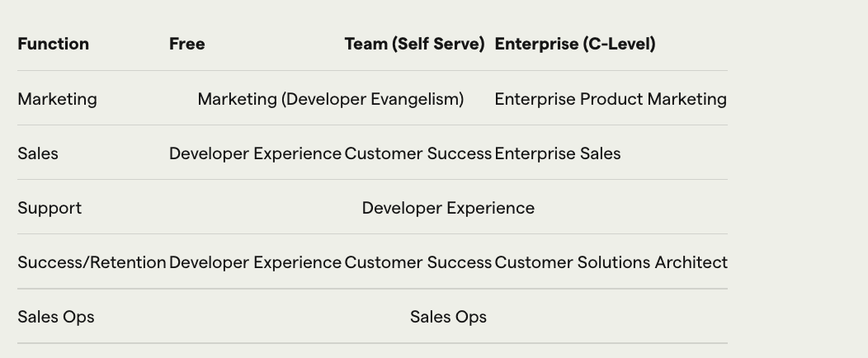This screenshot has height=358, width=868.
Task: Click the Marketing row label
Action: (x=57, y=99)
